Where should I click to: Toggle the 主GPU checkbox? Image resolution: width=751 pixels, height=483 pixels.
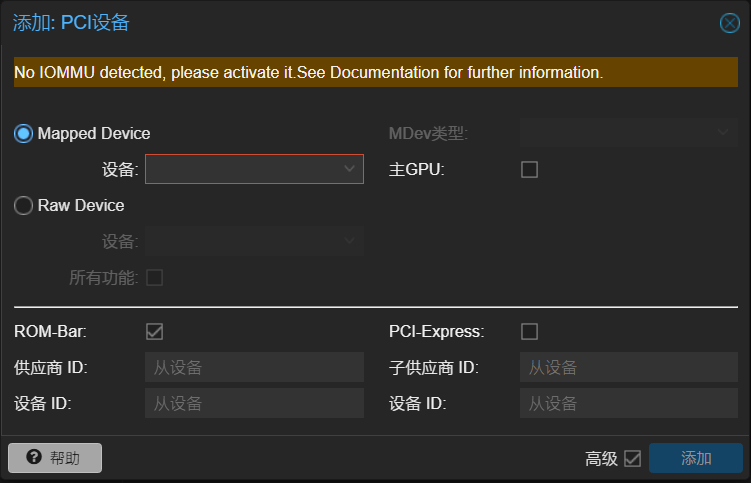(x=529, y=170)
